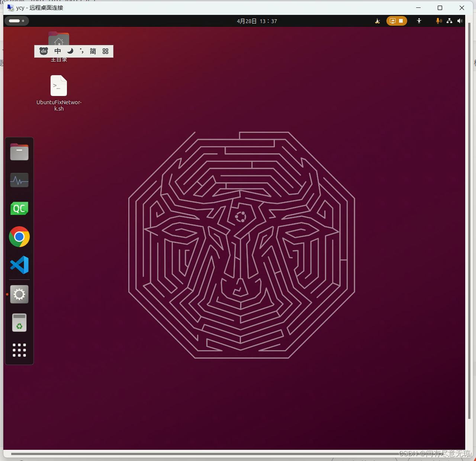Open Visual Studio Code from the dock
This screenshot has height=461, width=476.
point(19,265)
